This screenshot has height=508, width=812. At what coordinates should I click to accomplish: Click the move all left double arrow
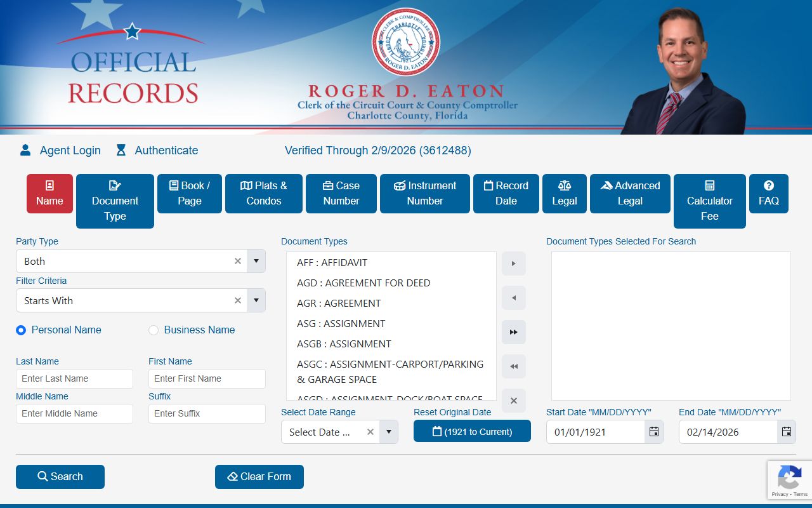point(514,366)
